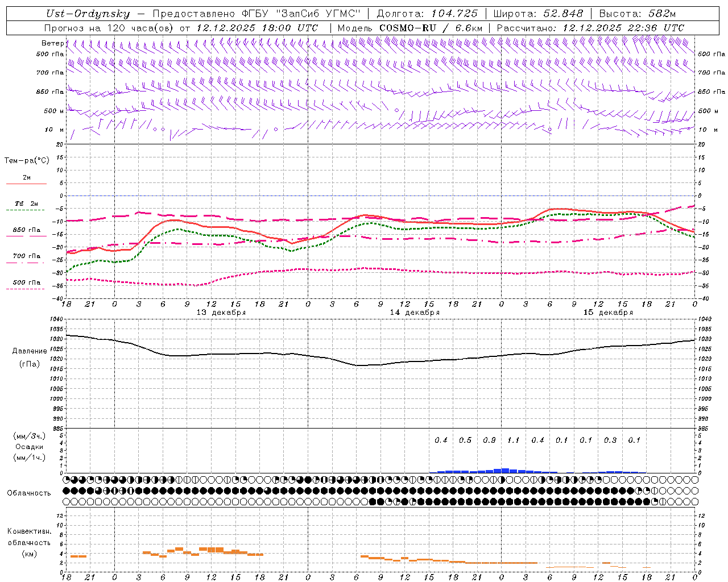Click the 'Давление' pressure panel label
728x582 pixels.
(30, 351)
